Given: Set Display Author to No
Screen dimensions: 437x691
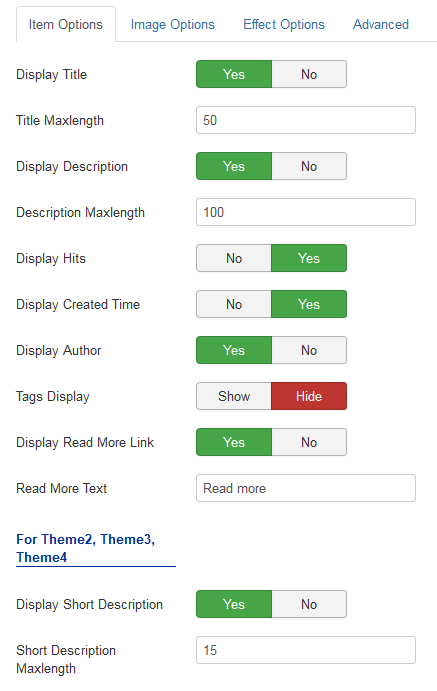Looking at the screenshot, I should pos(309,350).
